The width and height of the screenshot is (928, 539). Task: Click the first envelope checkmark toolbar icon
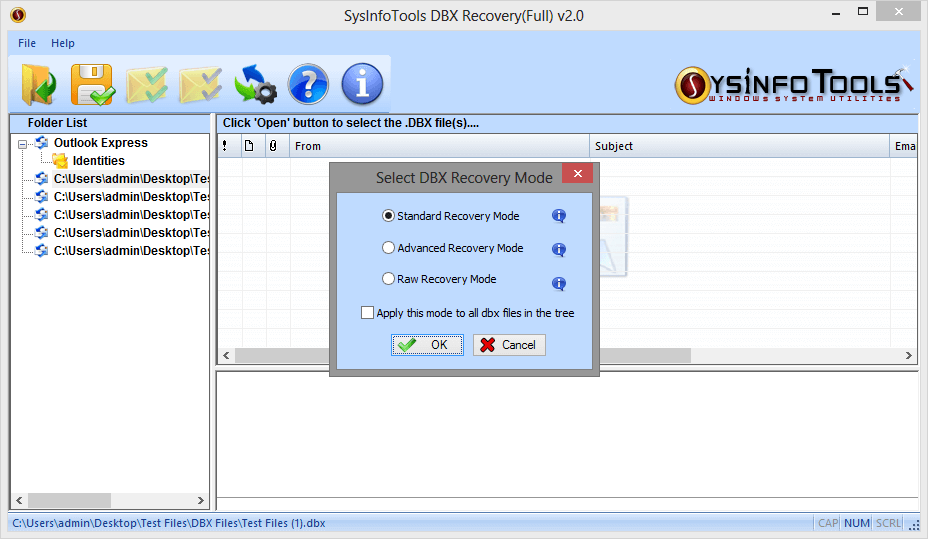pyautogui.click(x=146, y=85)
